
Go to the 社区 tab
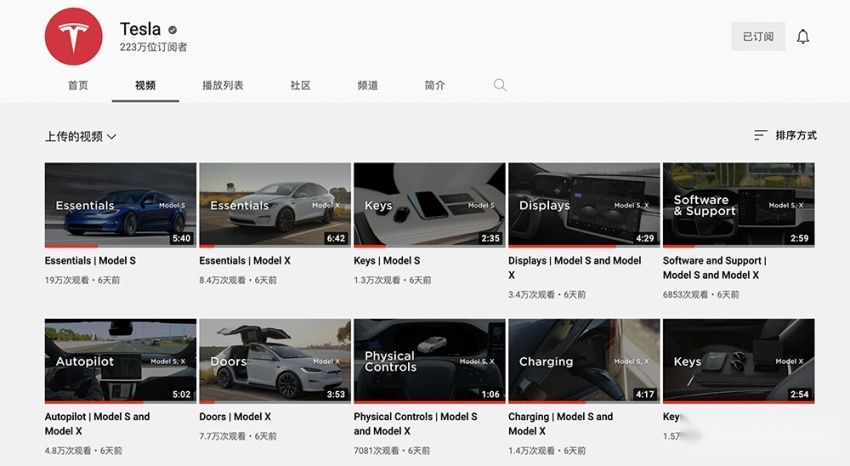[x=300, y=85]
